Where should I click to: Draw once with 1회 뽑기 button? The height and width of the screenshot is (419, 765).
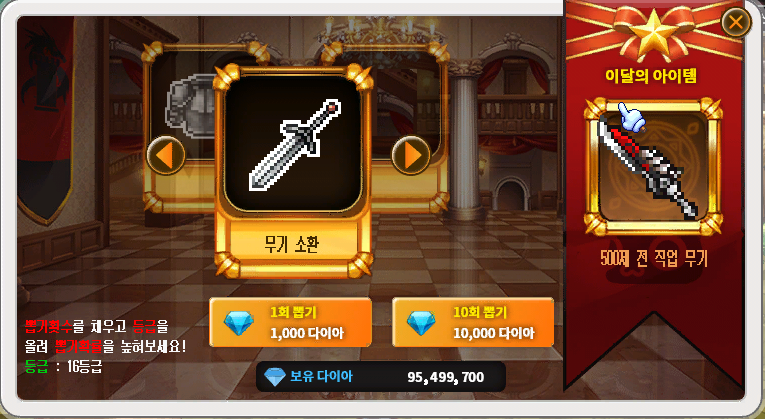point(290,322)
